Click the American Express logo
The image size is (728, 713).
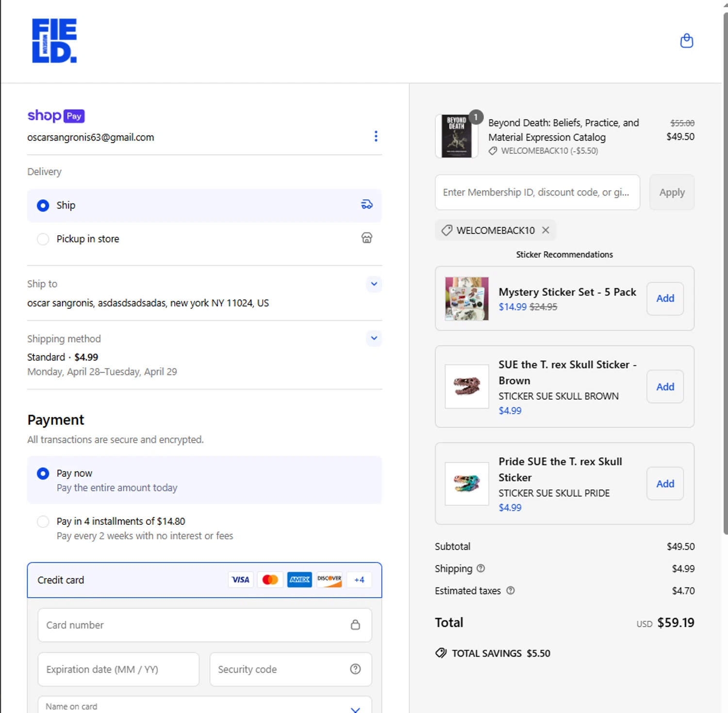299,580
